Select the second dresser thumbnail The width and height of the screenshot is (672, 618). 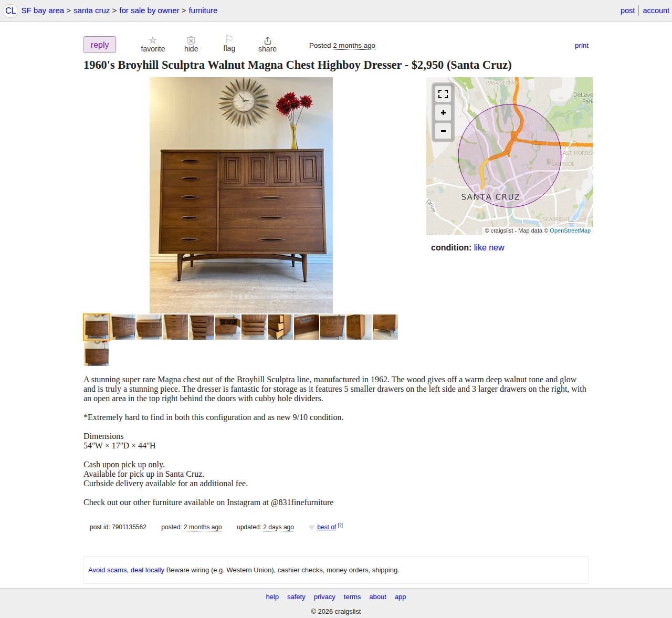123,327
